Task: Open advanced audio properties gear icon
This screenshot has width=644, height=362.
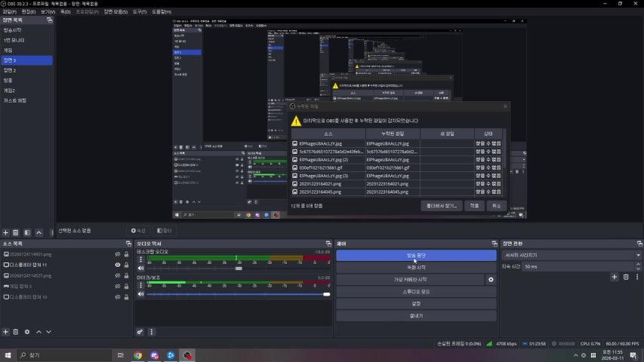Action: coord(140,331)
